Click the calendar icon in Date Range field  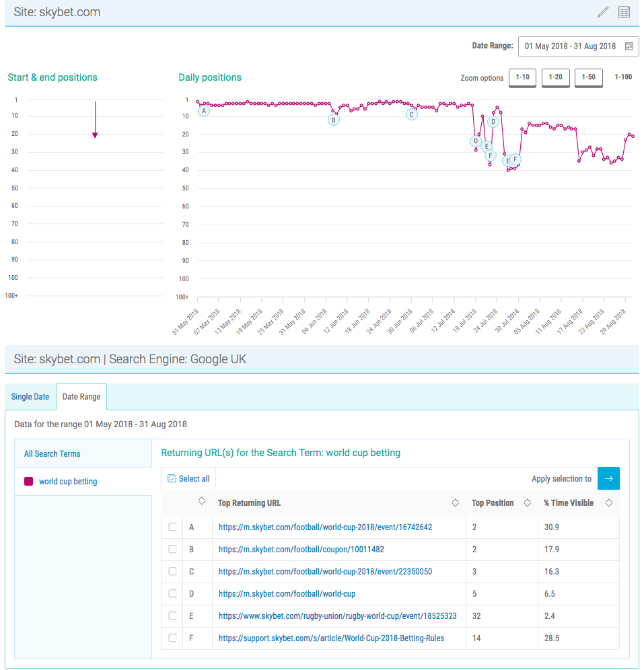pos(629,46)
